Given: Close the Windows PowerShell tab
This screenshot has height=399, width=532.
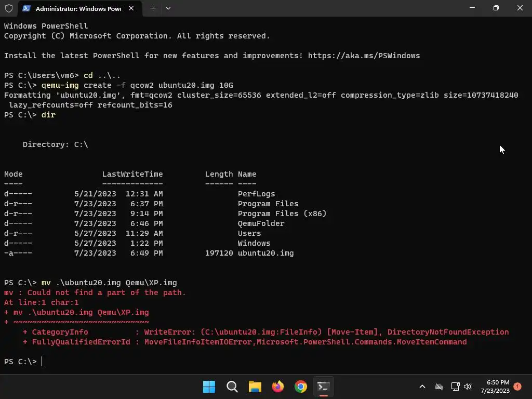Looking at the screenshot, I should coord(131,8).
